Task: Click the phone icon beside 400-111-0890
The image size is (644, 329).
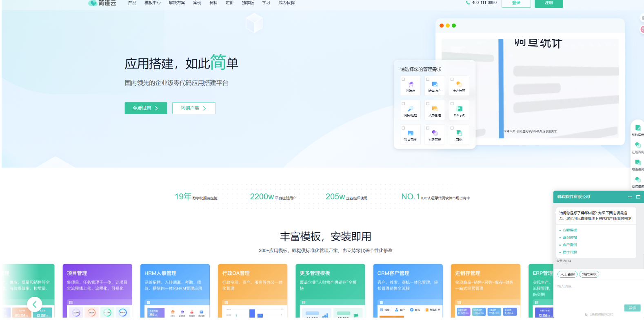Action: (x=468, y=3)
